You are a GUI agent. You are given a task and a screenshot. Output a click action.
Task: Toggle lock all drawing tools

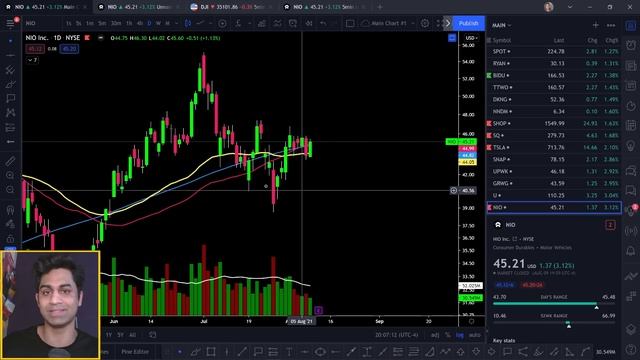pos(10,238)
